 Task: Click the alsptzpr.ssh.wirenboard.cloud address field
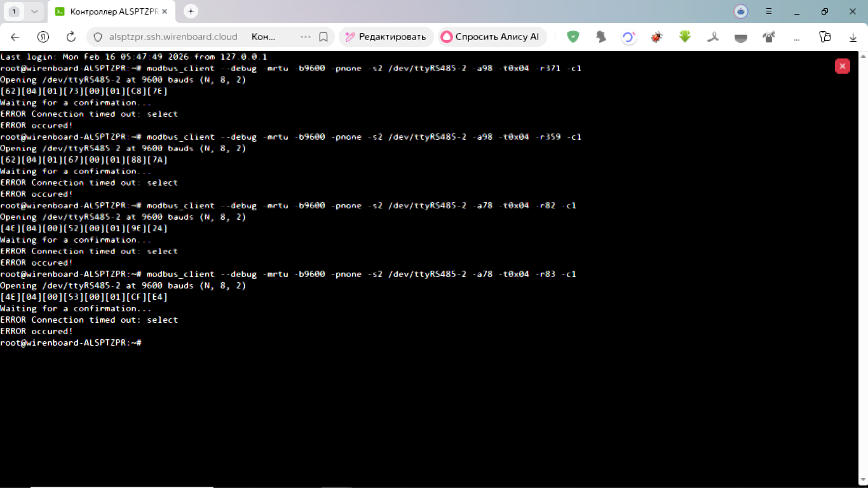point(173,37)
